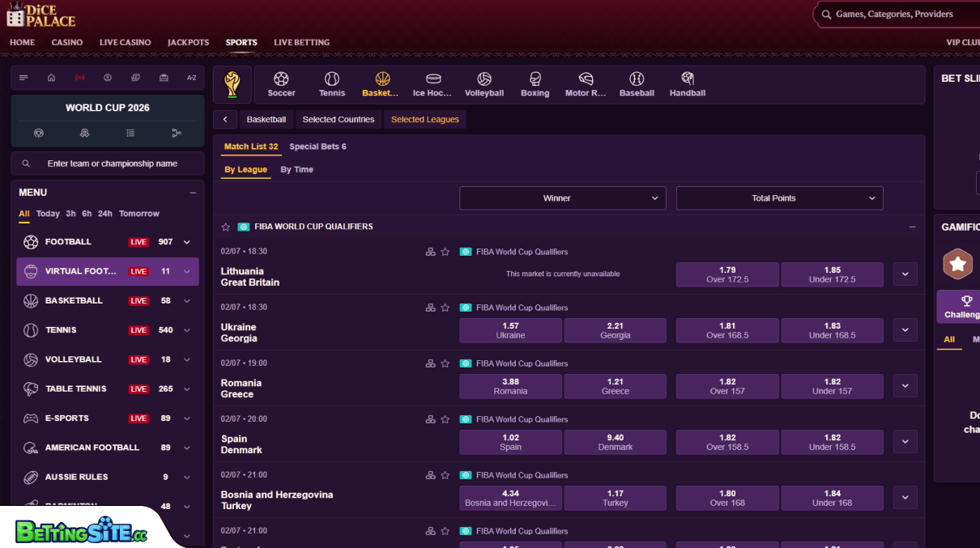The width and height of the screenshot is (980, 548).
Task: Open the red live broadcast icon
Action: (x=79, y=78)
